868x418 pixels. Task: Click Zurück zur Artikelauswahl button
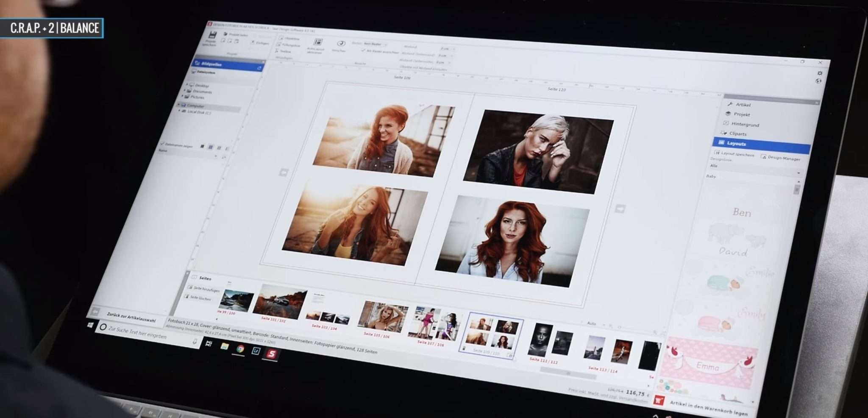[131, 317]
